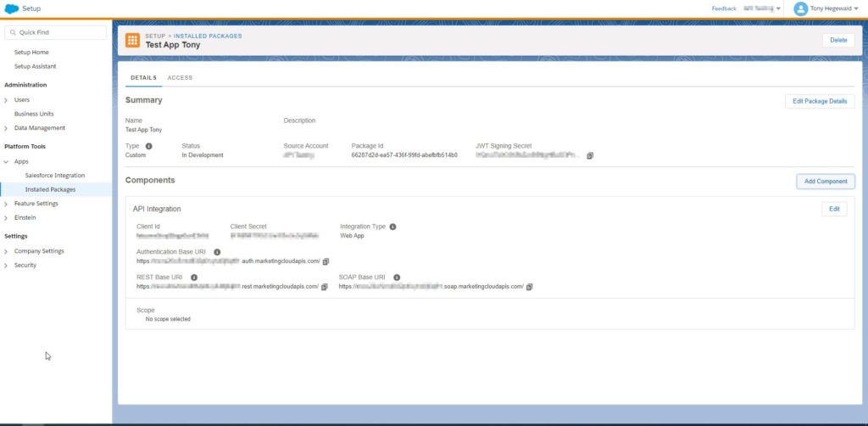Click the 'Test App Tony' page title
The height and width of the screenshot is (426, 868).
tap(173, 45)
